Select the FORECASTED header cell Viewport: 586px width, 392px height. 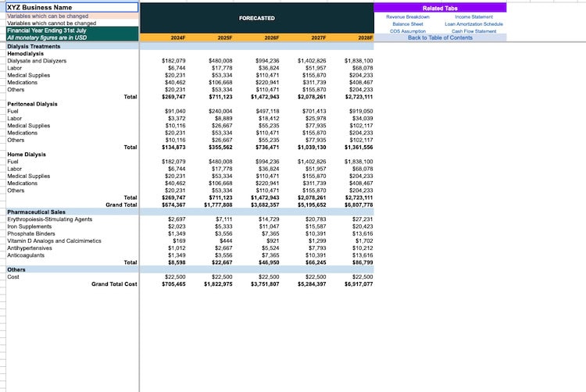(257, 18)
